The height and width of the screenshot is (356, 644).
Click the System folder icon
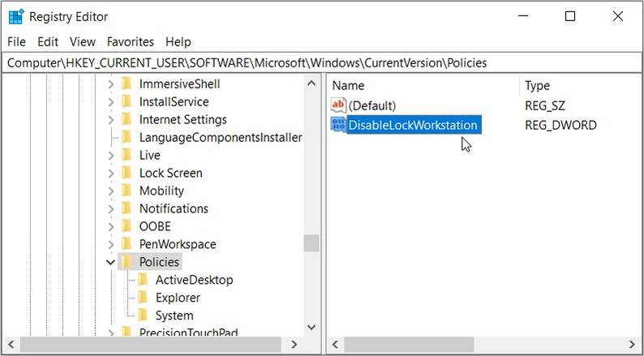coord(143,315)
